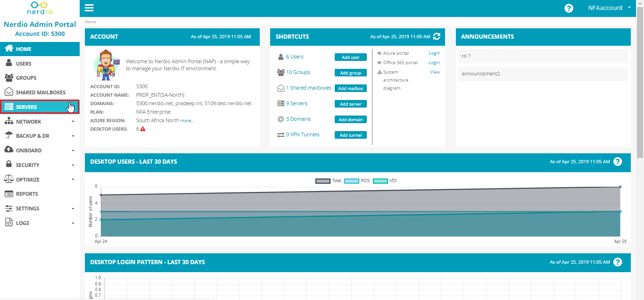Toggle VDI series in chart legend

(385, 181)
